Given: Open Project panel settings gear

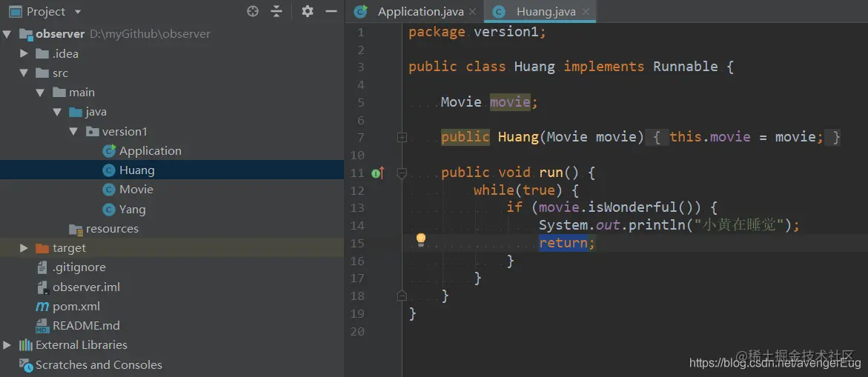Looking at the screenshot, I should (x=307, y=11).
